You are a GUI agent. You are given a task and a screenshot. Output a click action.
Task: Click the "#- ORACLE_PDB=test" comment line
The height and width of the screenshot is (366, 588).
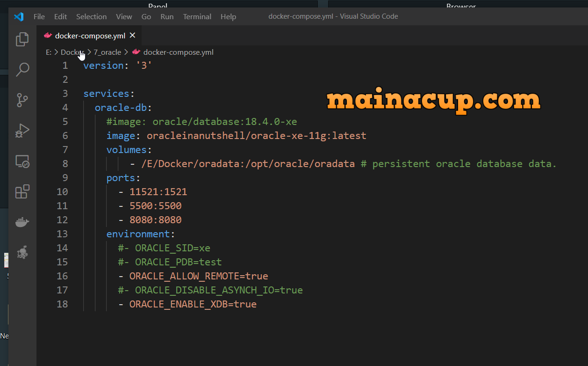(x=170, y=262)
